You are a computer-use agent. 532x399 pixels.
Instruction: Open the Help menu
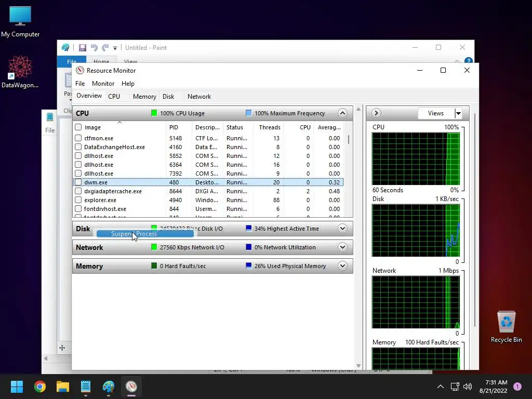coord(128,84)
